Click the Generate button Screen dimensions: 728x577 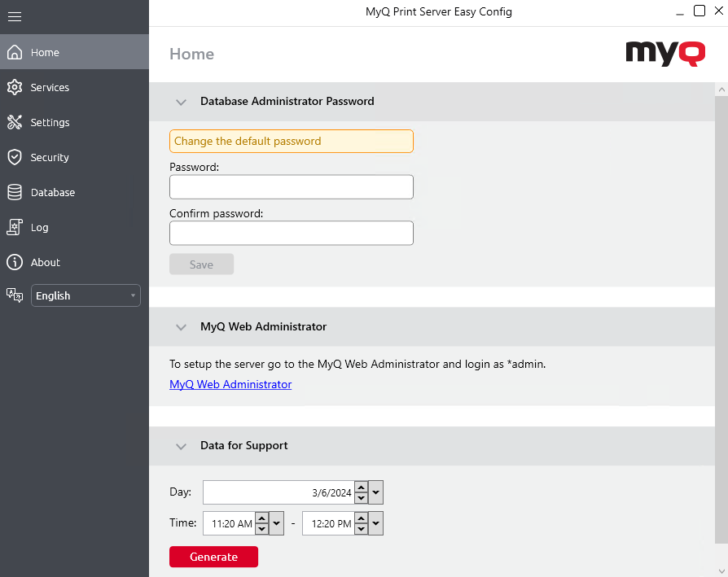213,557
